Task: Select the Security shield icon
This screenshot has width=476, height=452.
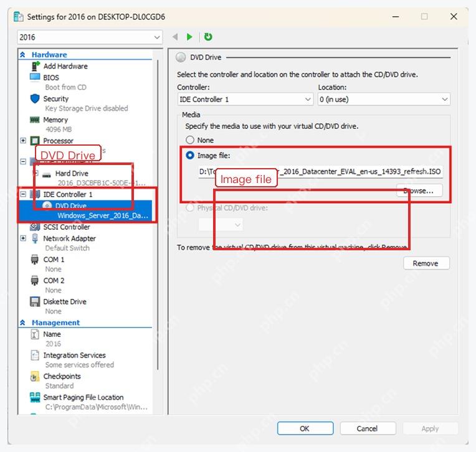Action: [x=35, y=98]
